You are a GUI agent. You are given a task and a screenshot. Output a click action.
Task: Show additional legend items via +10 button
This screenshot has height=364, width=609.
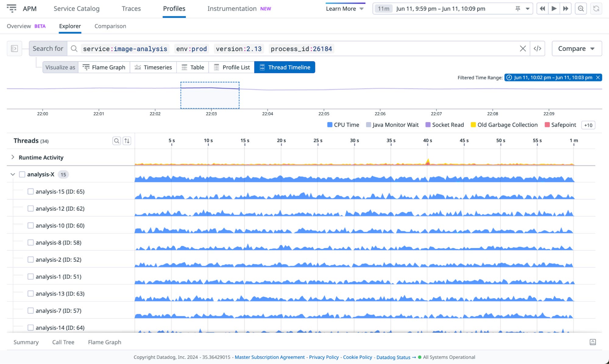[x=588, y=125]
